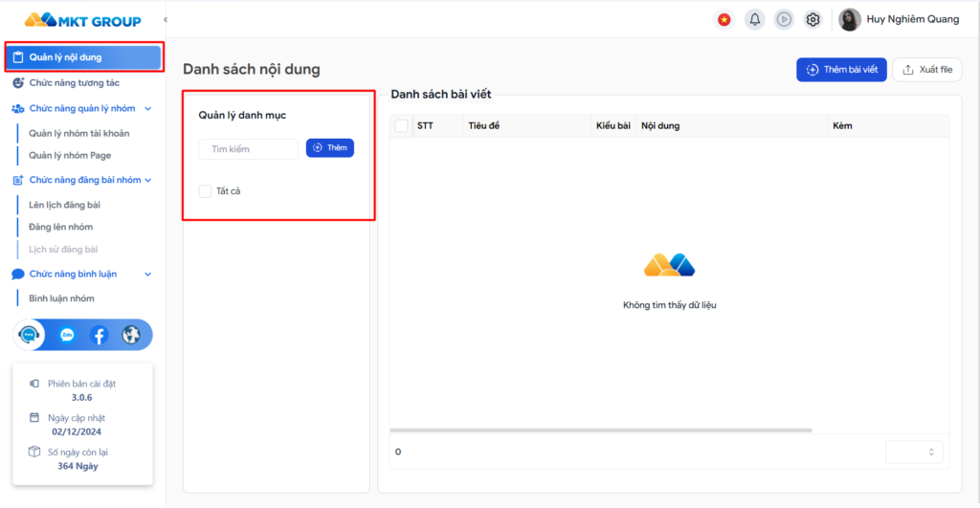This screenshot has height=508, width=980.
Task: Open the Zalo chat icon
Action: (x=67, y=335)
